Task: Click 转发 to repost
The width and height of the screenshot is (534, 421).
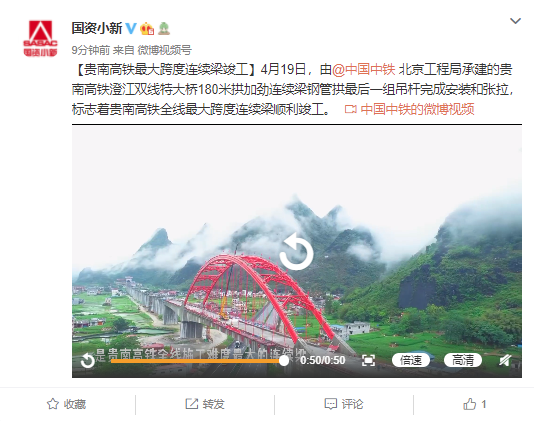Action: [x=205, y=404]
